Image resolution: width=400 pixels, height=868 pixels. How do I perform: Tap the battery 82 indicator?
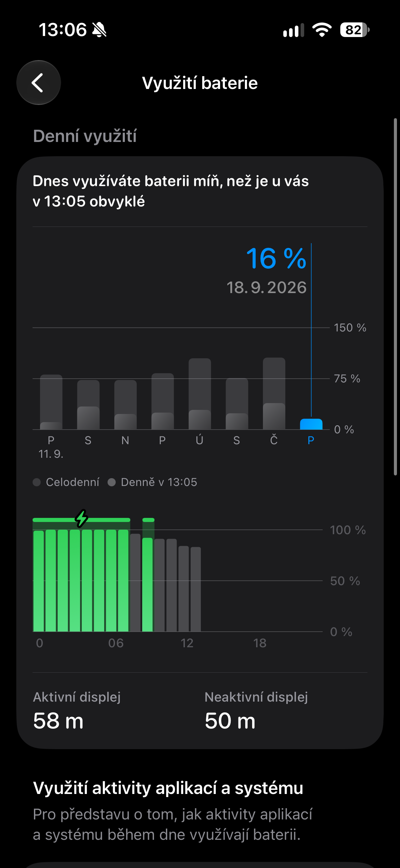[355, 30]
